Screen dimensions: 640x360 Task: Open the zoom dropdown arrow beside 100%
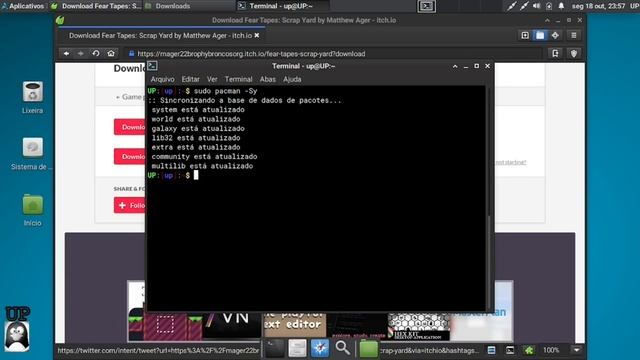[576, 350]
